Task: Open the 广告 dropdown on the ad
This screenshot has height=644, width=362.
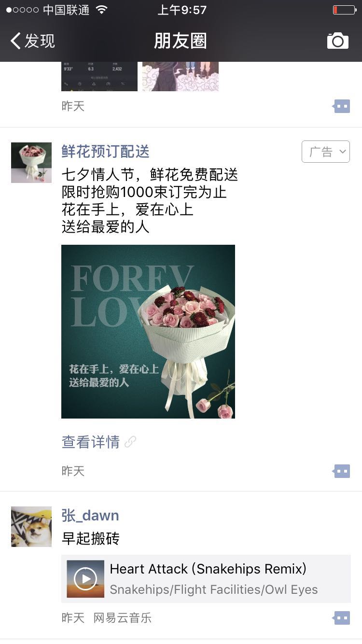Action: click(x=326, y=152)
